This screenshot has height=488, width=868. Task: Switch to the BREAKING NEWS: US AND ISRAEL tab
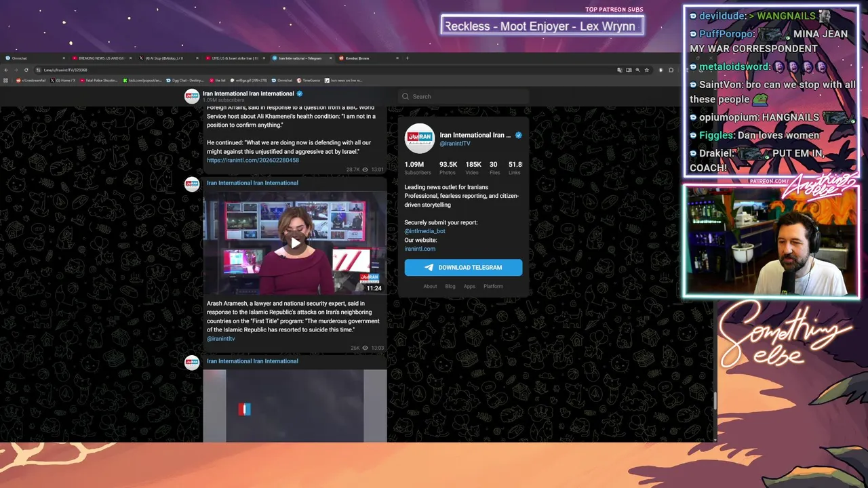pyautogui.click(x=101, y=58)
